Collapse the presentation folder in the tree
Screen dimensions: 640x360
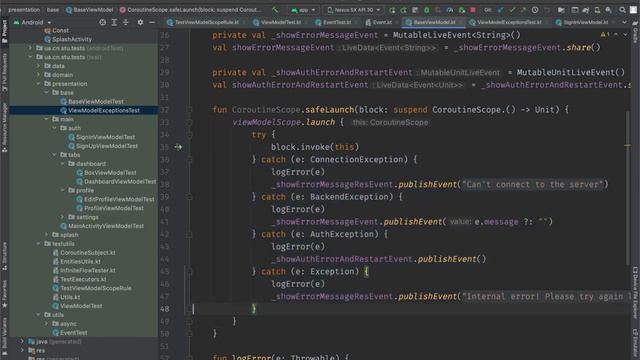pos(38,84)
